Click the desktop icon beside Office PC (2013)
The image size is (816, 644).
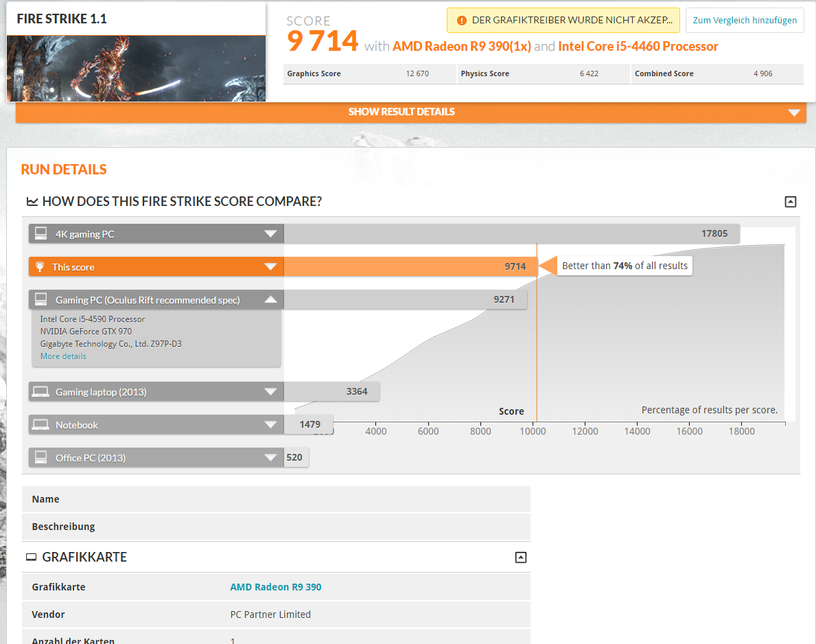[40, 457]
